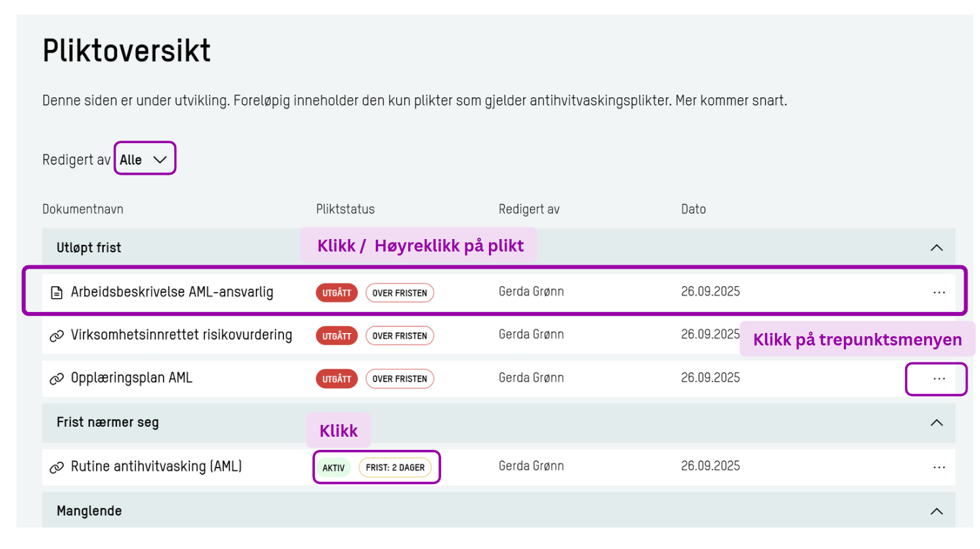The height and width of the screenshot is (549, 980).
Task: Collapse the Utløpt frist section
Action: pos(937,248)
